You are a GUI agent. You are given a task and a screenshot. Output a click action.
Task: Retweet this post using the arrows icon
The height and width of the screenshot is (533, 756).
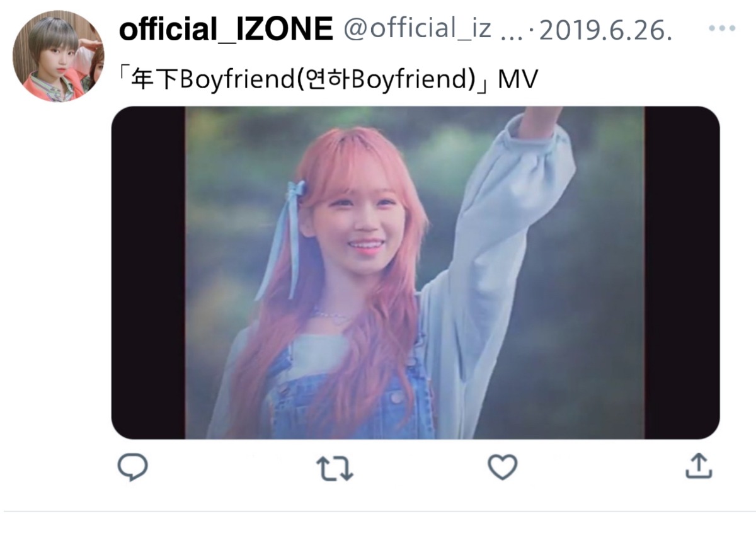click(x=334, y=469)
